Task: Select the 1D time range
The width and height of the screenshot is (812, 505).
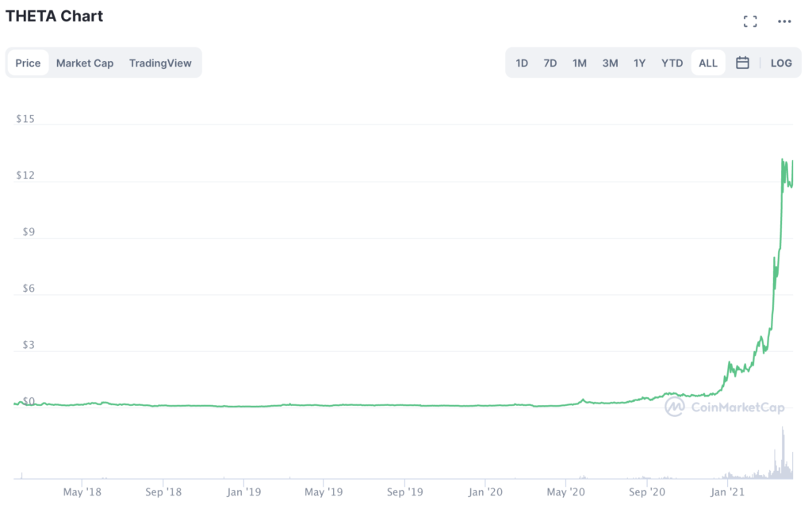Action: coord(522,63)
